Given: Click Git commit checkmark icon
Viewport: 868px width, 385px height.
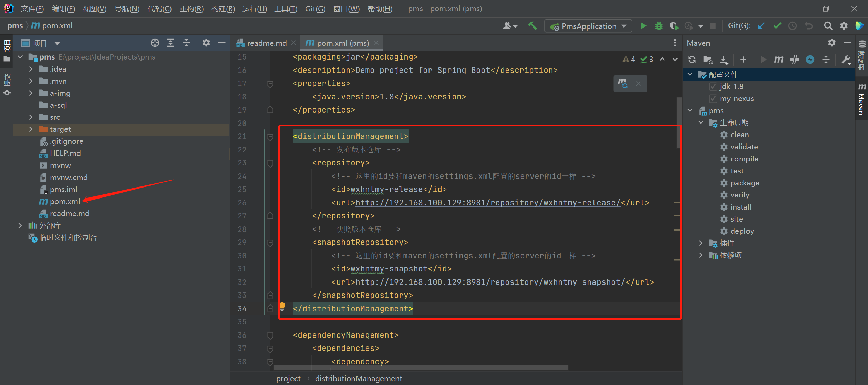Looking at the screenshot, I should coord(777,26).
